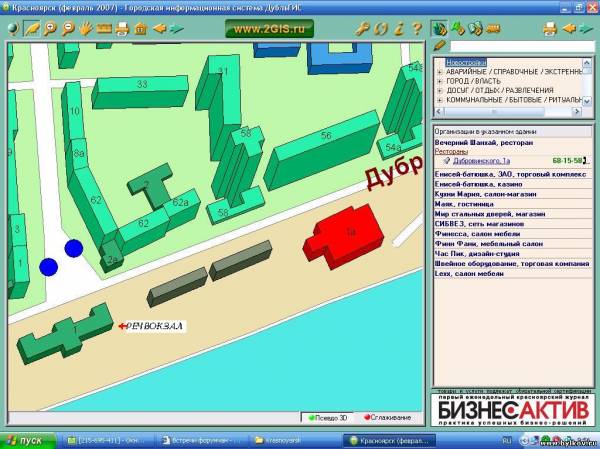Click the category tree's horizontal scroll right arrow

tap(577, 111)
